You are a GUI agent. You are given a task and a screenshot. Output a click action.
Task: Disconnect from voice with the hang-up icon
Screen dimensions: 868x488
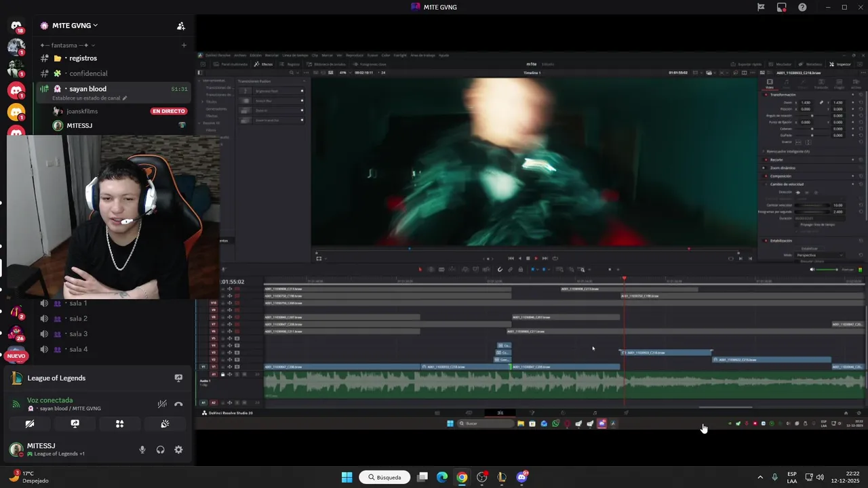click(178, 404)
